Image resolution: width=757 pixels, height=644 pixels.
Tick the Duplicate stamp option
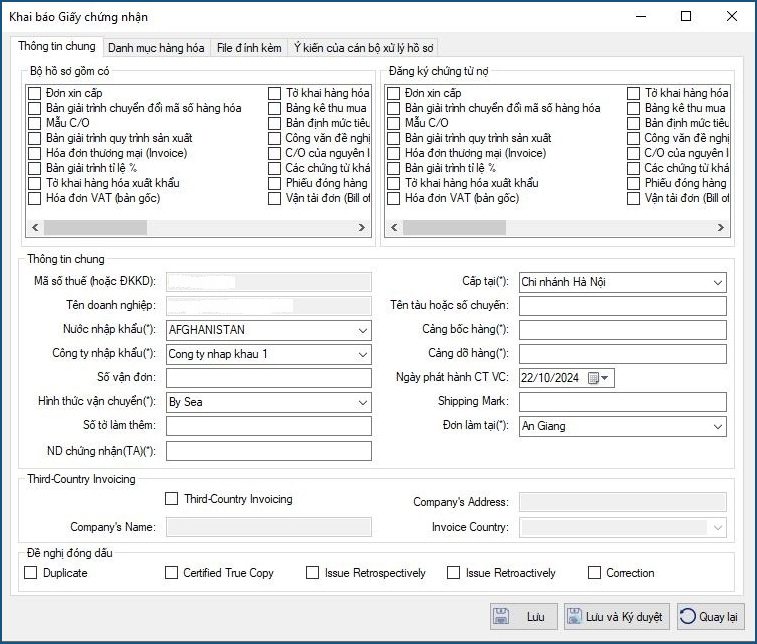point(30,573)
